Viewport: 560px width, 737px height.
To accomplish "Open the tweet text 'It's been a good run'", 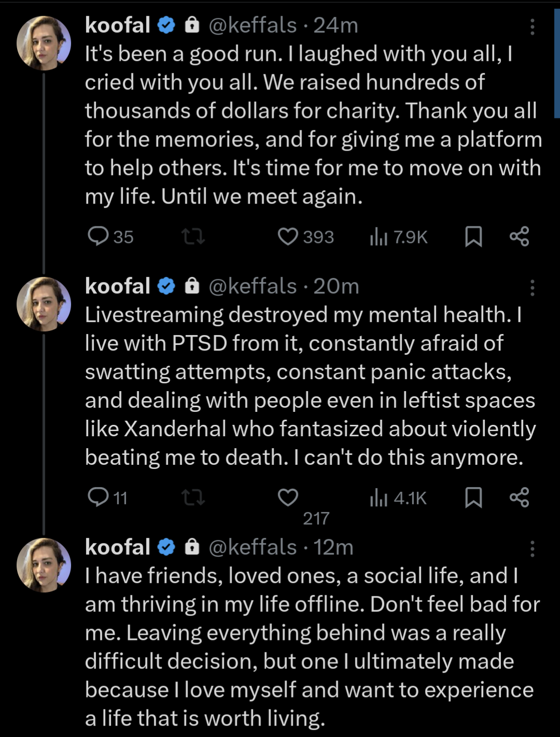I will point(313,125).
